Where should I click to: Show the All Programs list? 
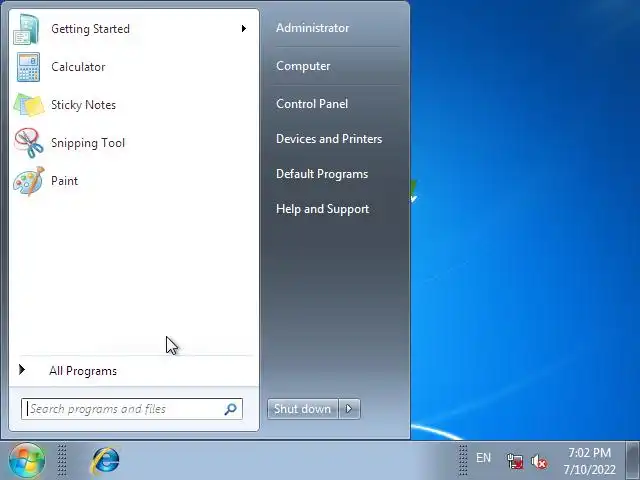[83, 371]
